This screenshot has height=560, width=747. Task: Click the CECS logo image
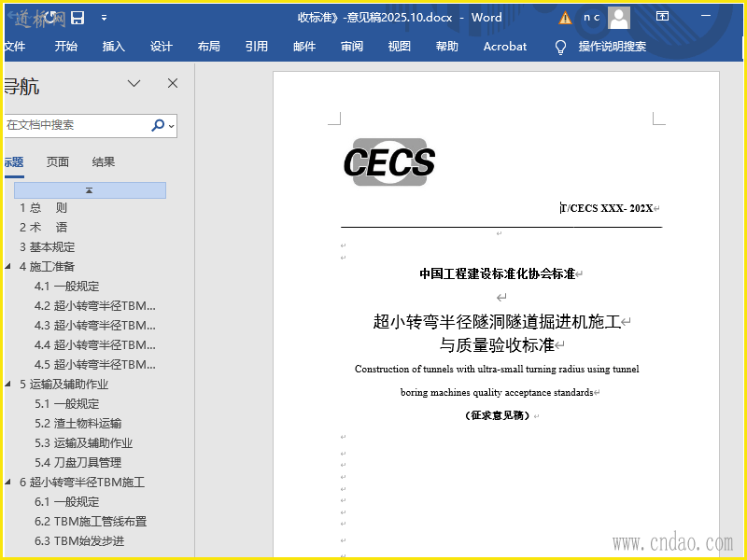pyautogui.click(x=389, y=162)
